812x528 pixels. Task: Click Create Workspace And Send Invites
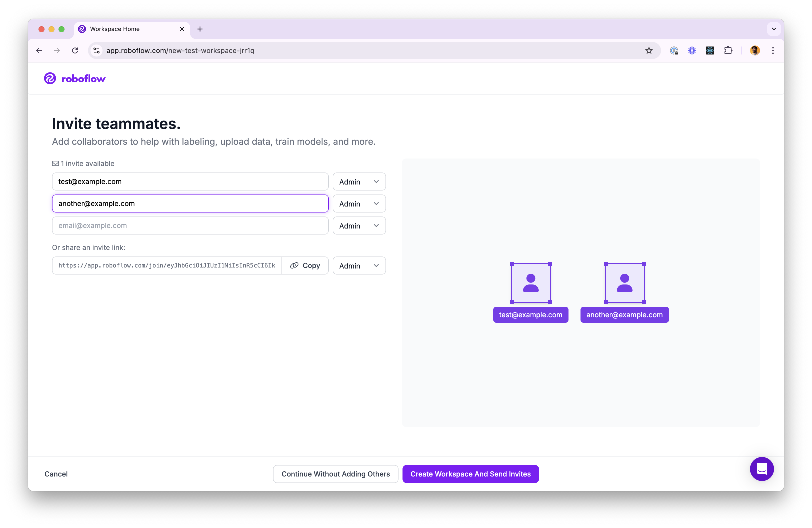pos(470,474)
